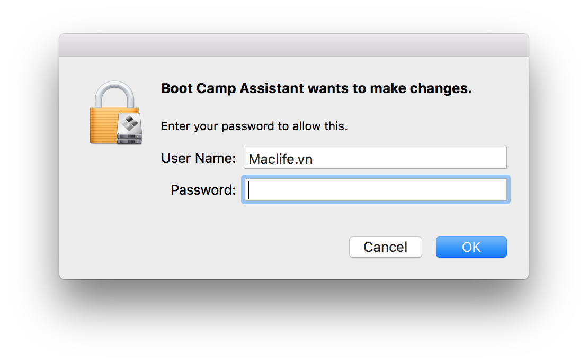Click the highlighted blue OK button
588x364 pixels.
pyautogui.click(x=471, y=247)
